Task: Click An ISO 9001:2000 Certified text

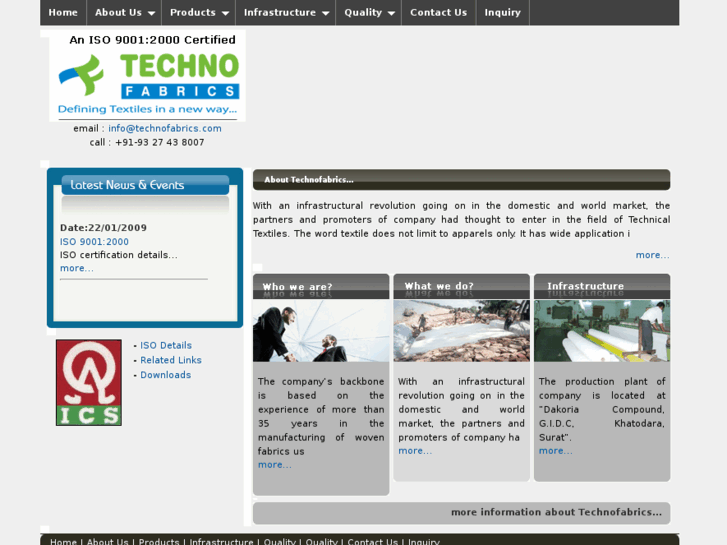Action: [153, 40]
